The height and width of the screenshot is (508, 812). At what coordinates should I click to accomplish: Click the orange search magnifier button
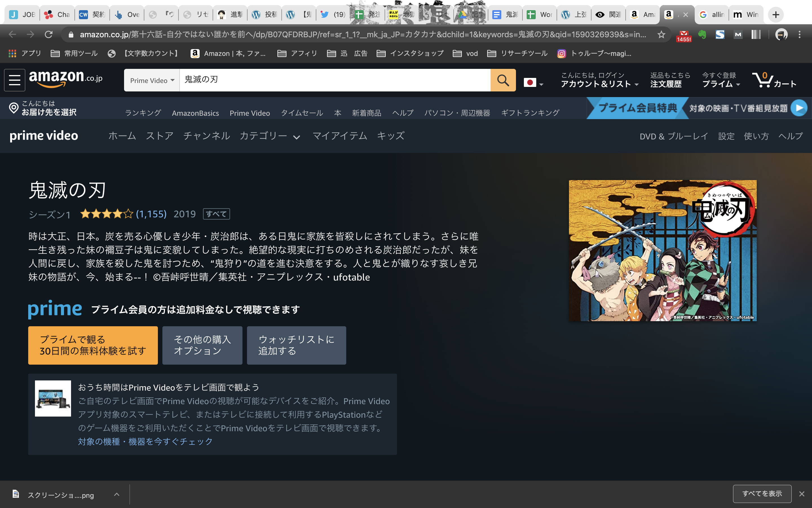pyautogui.click(x=503, y=80)
